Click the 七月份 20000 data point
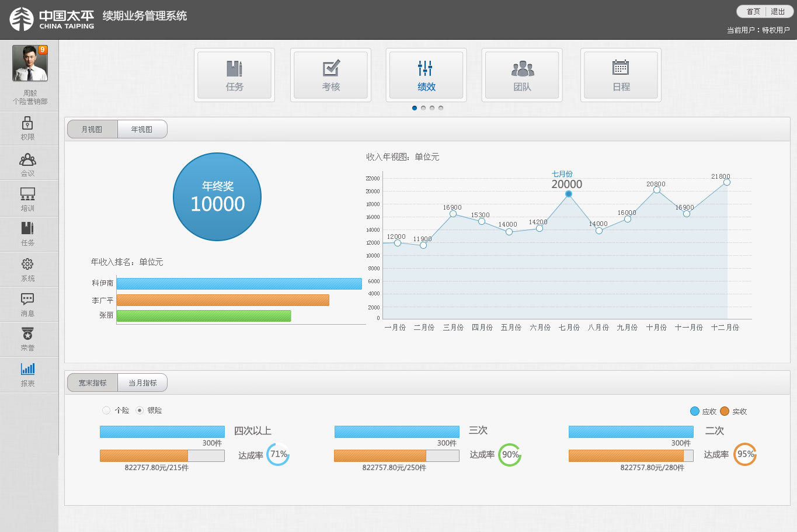Screen dimensions: 797x532 [x=569, y=194]
